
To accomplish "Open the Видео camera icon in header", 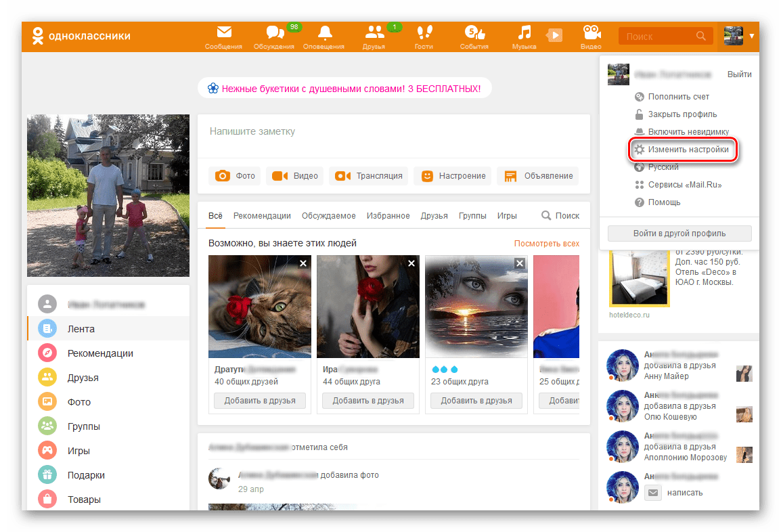I will pos(592,32).
